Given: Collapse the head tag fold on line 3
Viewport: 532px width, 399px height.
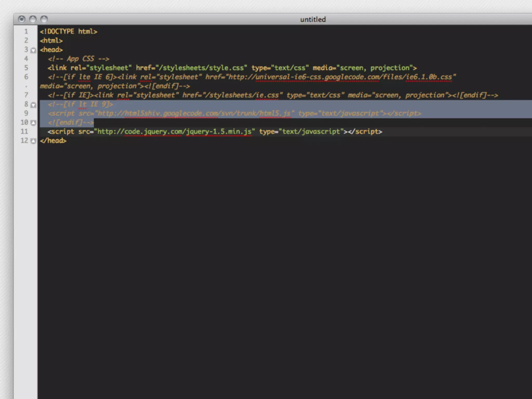Looking at the screenshot, I should pyautogui.click(x=33, y=50).
